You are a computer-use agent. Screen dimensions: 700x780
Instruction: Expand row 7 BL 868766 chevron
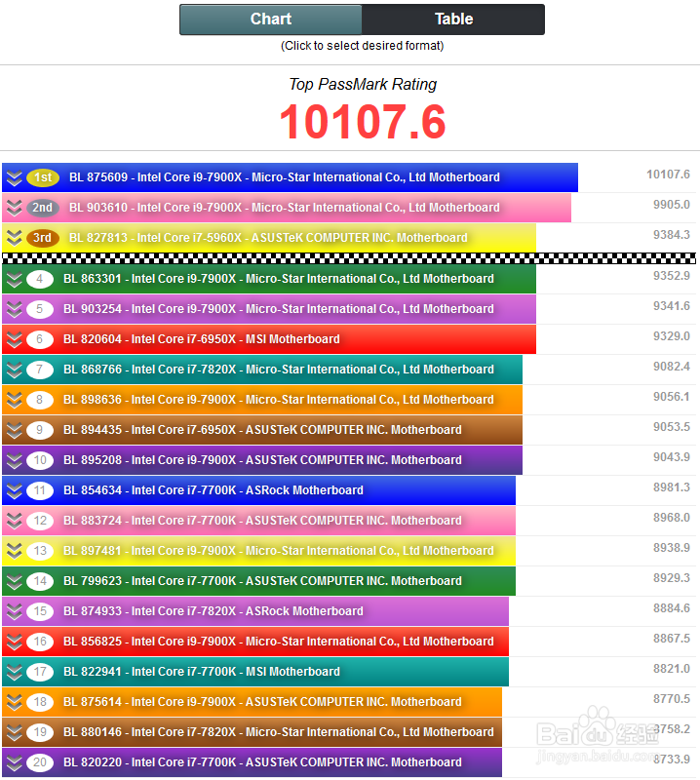click(15, 370)
